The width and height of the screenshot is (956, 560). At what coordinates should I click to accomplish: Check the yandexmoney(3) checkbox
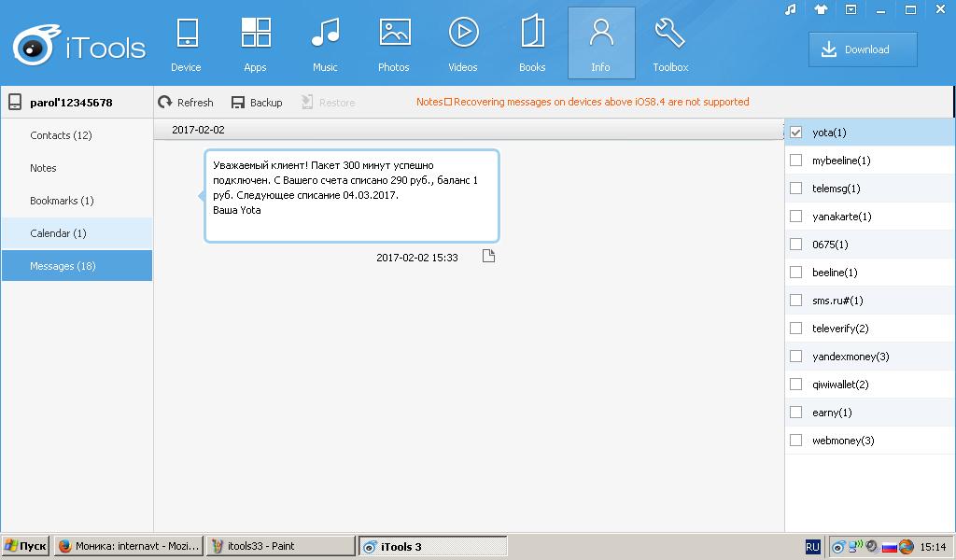[x=795, y=357]
